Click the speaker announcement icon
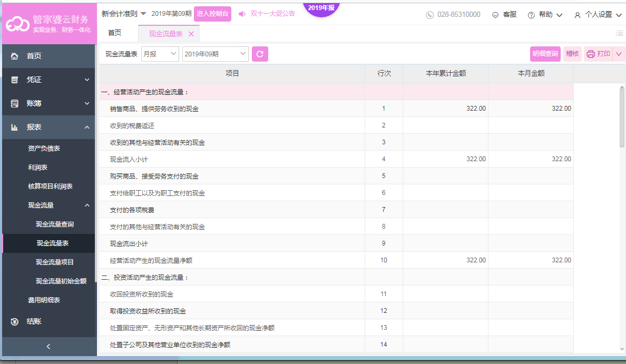 242,14
